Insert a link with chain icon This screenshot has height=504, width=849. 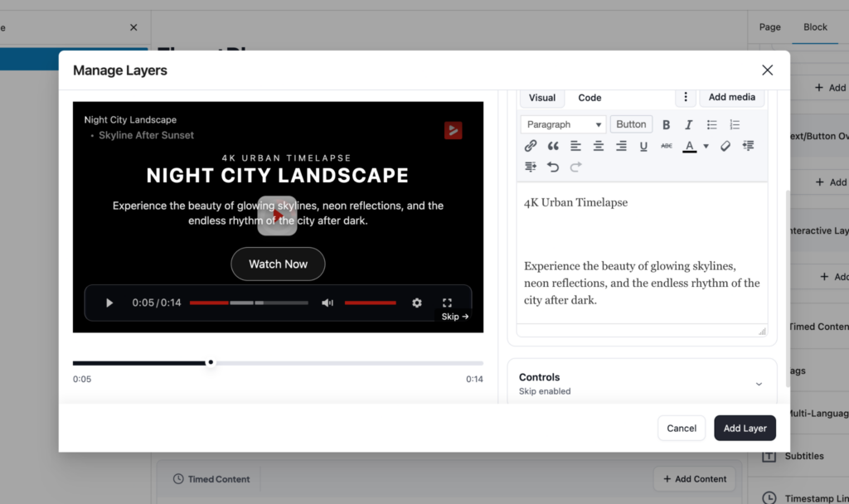tap(530, 146)
